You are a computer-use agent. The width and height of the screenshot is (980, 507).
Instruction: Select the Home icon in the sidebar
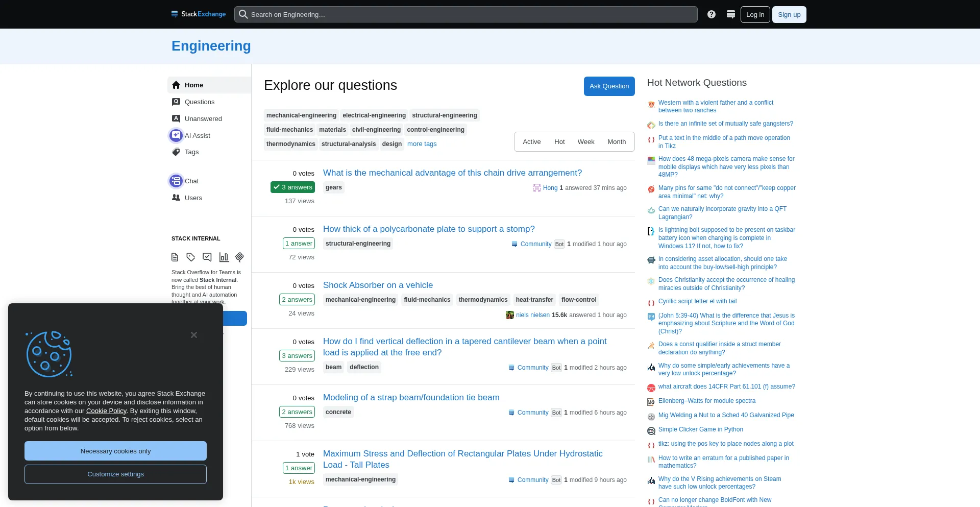176,85
